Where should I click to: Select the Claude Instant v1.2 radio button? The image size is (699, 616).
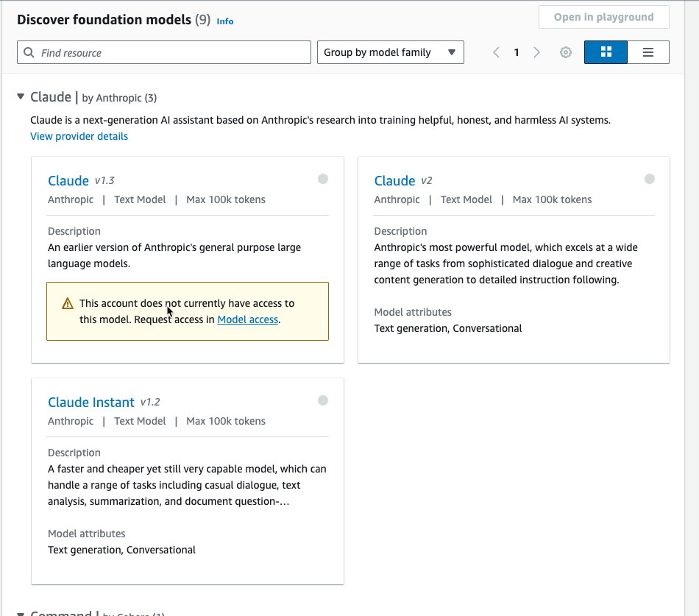323,400
